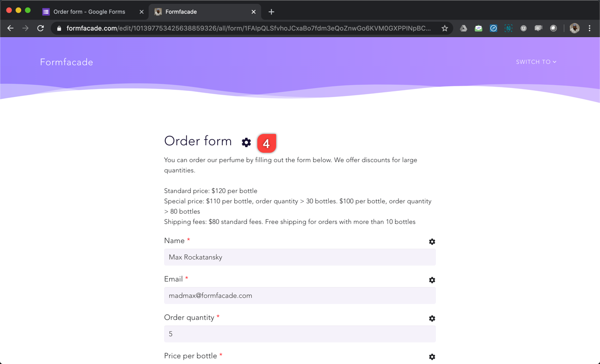
Task: Reload the current browser page
Action: (x=41, y=28)
